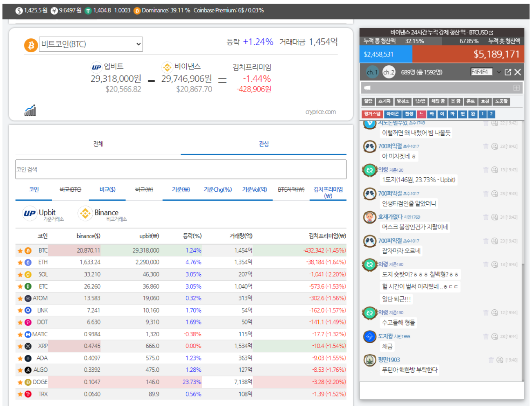Image resolution: width=532 pixels, height=407 pixels.
Task: Open the Upbit base exchange selector
Action: point(43,213)
